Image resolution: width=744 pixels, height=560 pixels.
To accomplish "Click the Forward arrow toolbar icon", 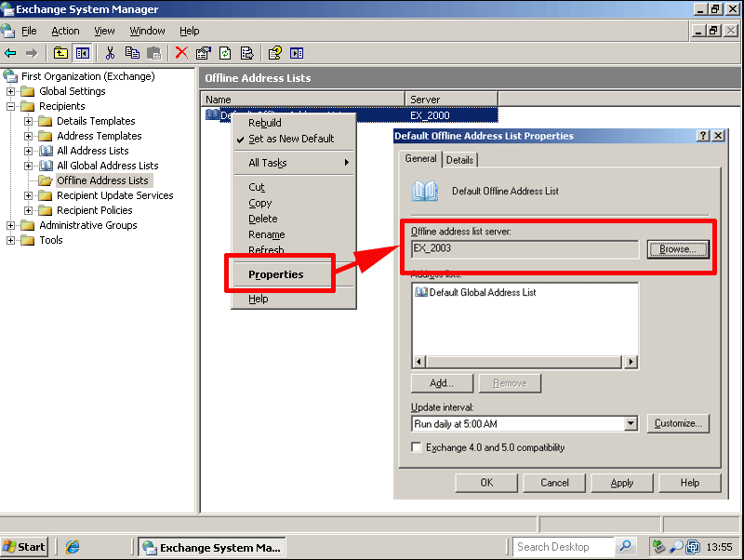I will point(32,53).
